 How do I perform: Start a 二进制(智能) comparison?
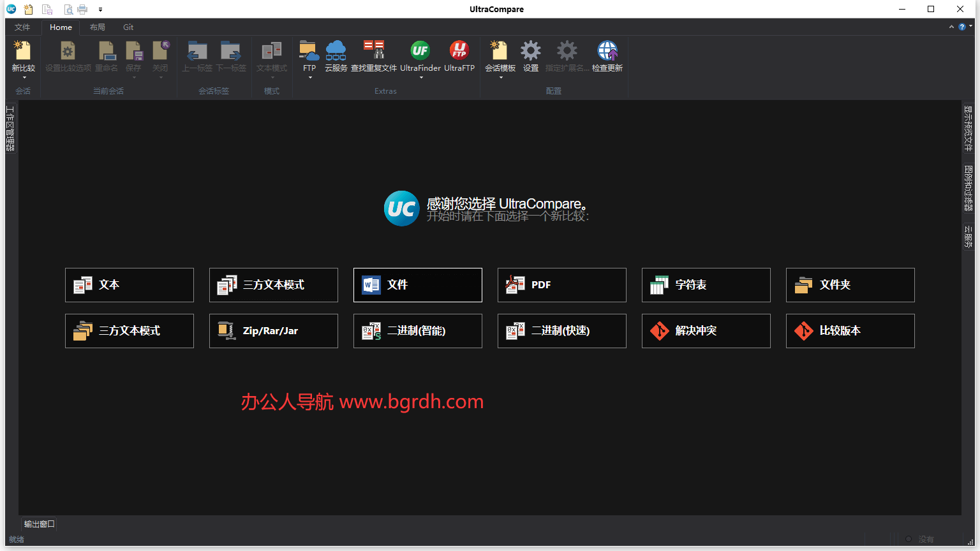418,331
